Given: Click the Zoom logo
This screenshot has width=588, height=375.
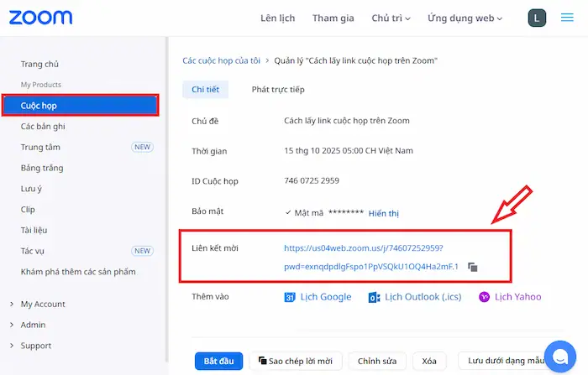Looking at the screenshot, I should 40,18.
